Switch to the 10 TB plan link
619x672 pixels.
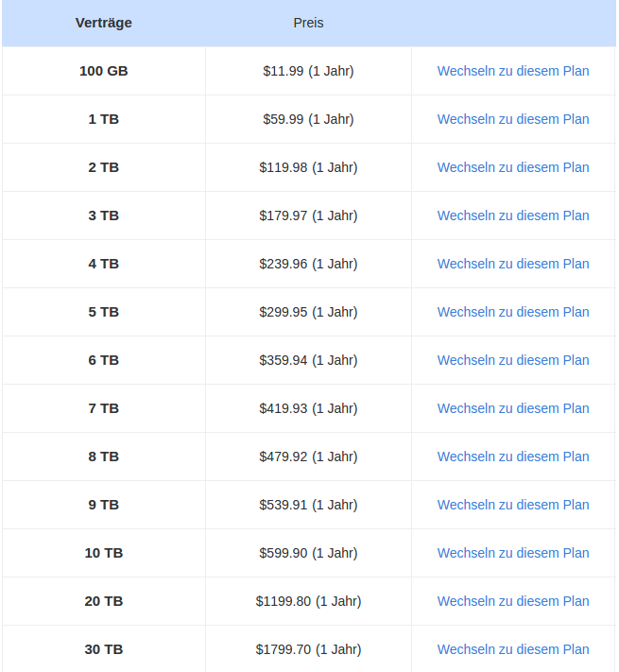513,553
